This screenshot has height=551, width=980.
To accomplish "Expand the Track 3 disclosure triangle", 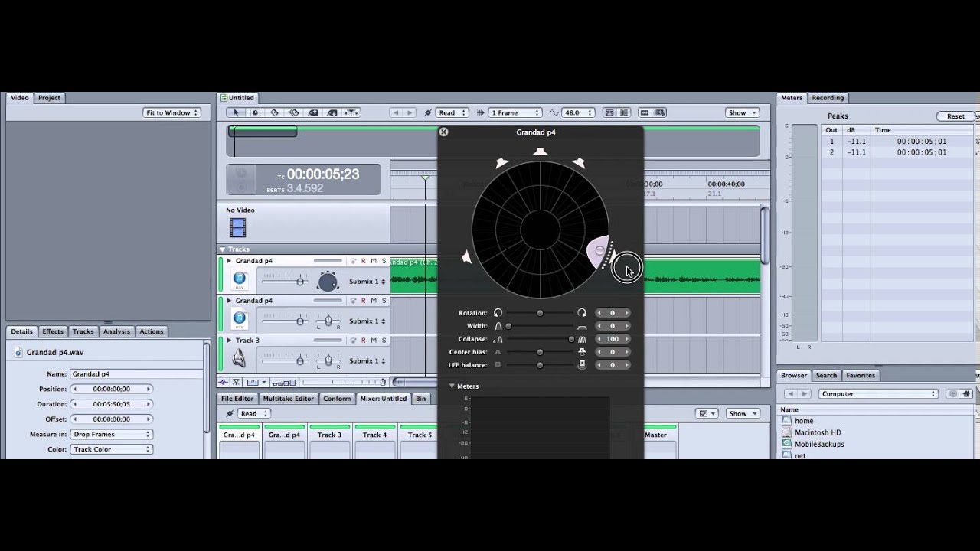I will click(x=229, y=341).
